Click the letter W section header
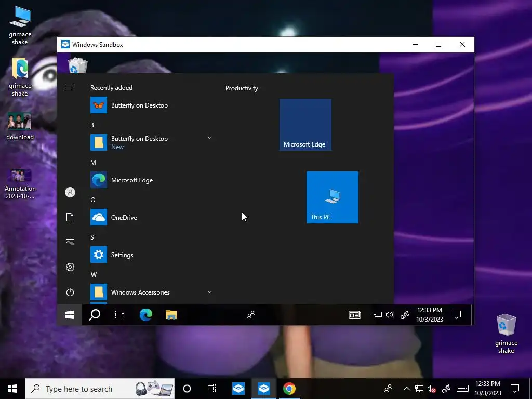This screenshot has height=399, width=532. [x=94, y=274]
